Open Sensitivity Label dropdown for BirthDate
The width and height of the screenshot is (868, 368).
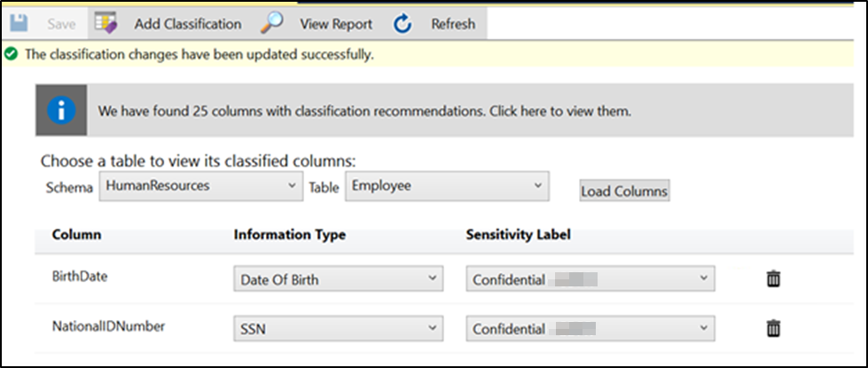(590, 279)
